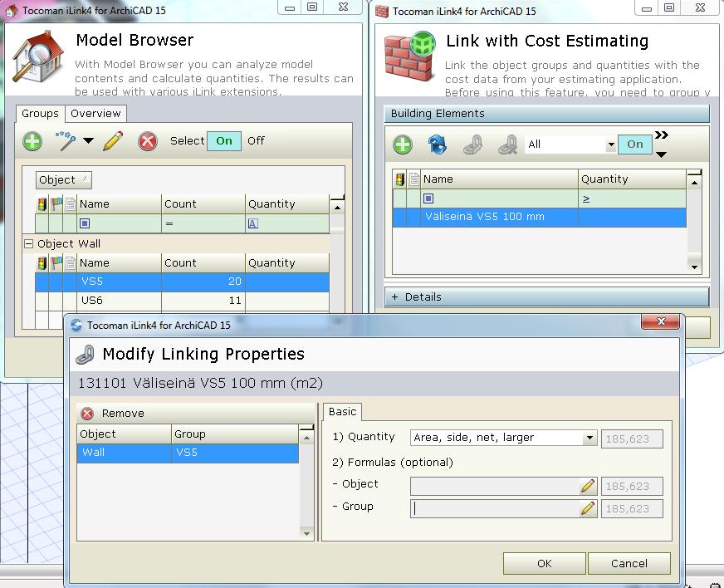The width and height of the screenshot is (724, 588).
Task: Click the Object grouping header chip
Action: pyautogui.click(x=64, y=179)
